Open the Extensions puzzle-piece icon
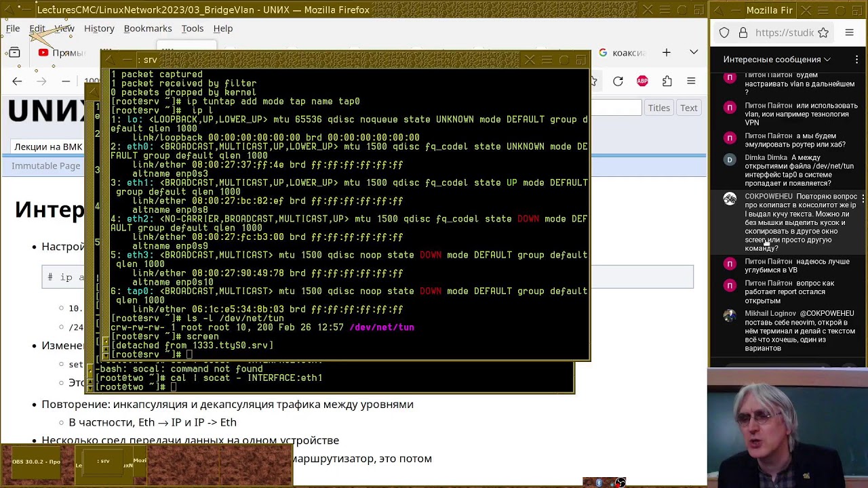Image resolution: width=868 pixels, height=488 pixels. [667, 81]
